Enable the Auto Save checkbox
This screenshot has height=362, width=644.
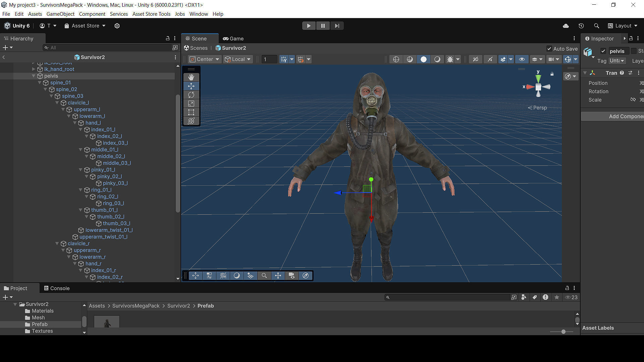[x=549, y=49]
